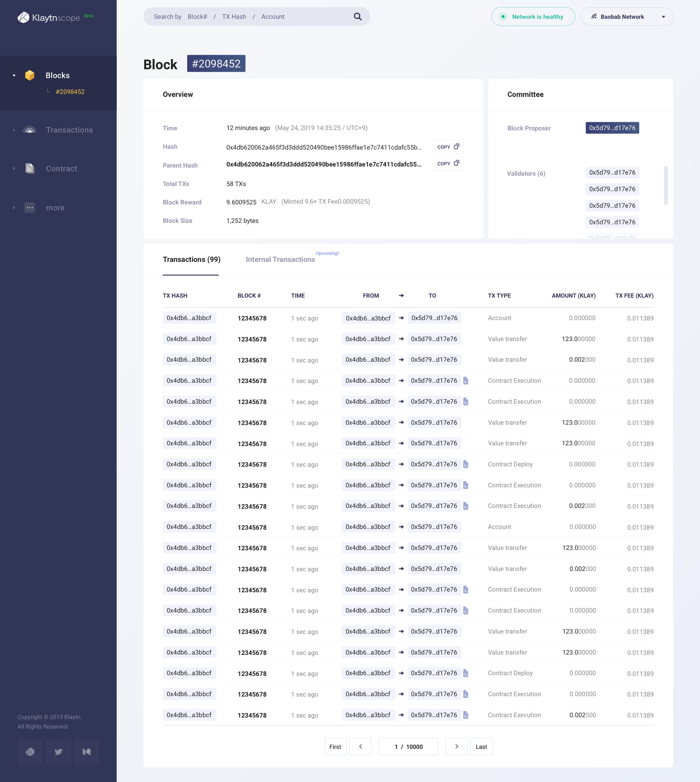Screen dimensions: 700x782
Task: Copy the block Hash value
Action: coord(448,147)
